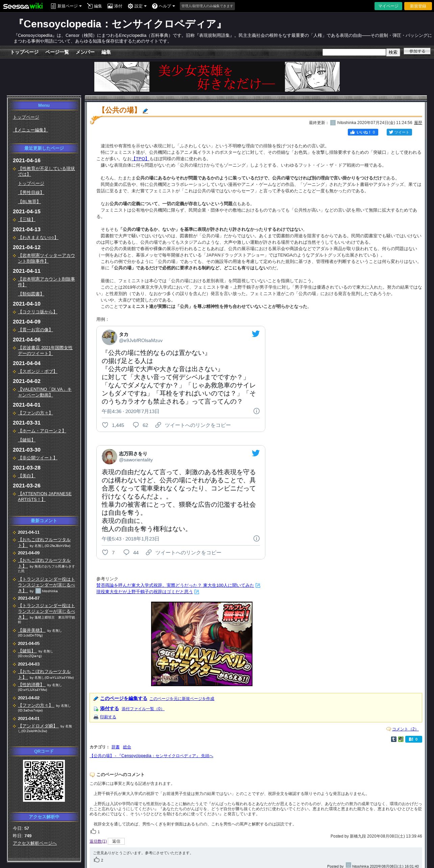Viewport: 434px width, 868px height.
Task: Click the thumbs-up icon on 新橋九段 comment
Action: point(93,831)
